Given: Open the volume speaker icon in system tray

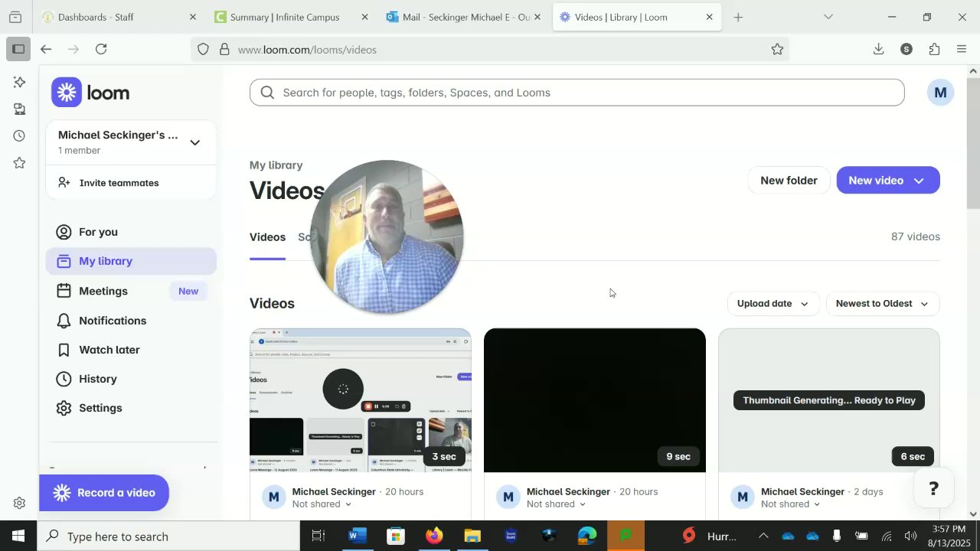Looking at the screenshot, I should [910, 536].
